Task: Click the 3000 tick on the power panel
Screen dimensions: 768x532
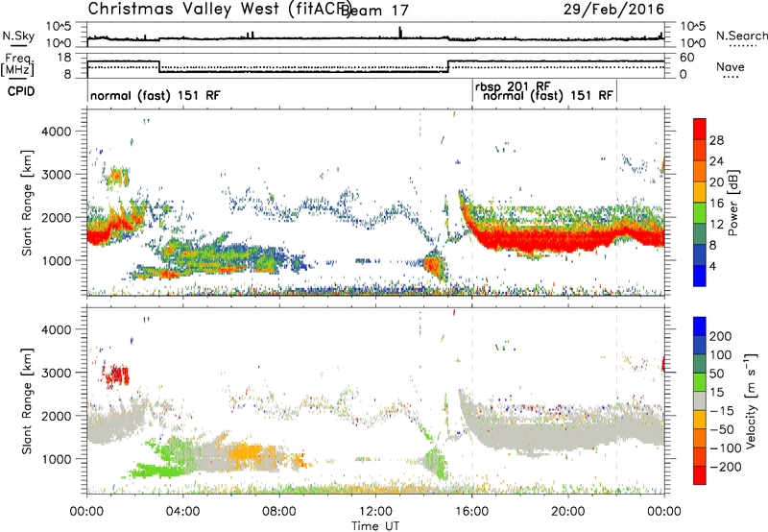Action: 56,175
